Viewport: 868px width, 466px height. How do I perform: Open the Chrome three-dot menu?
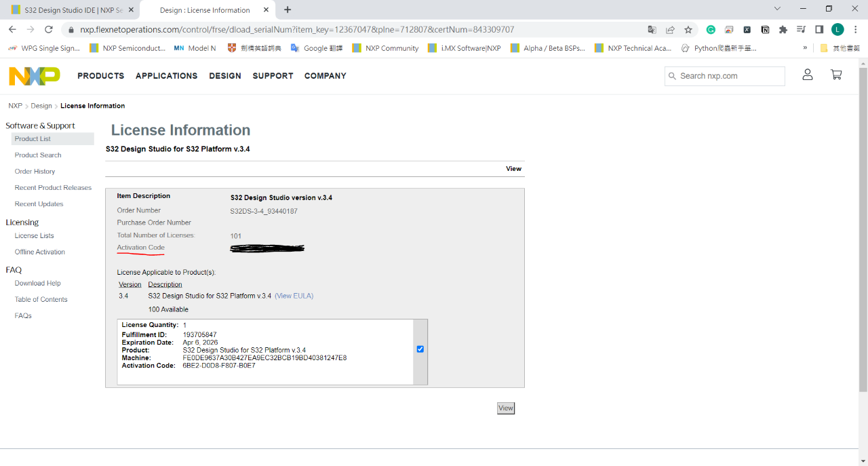[856, 30]
